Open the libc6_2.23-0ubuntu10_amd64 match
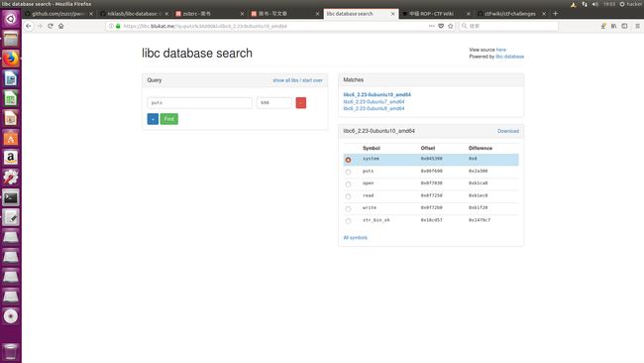 (x=377, y=94)
